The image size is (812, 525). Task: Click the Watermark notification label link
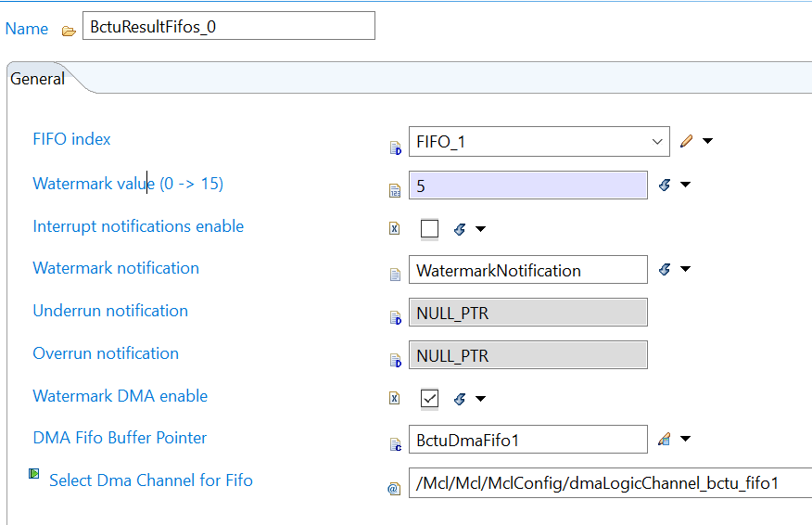[x=116, y=268]
